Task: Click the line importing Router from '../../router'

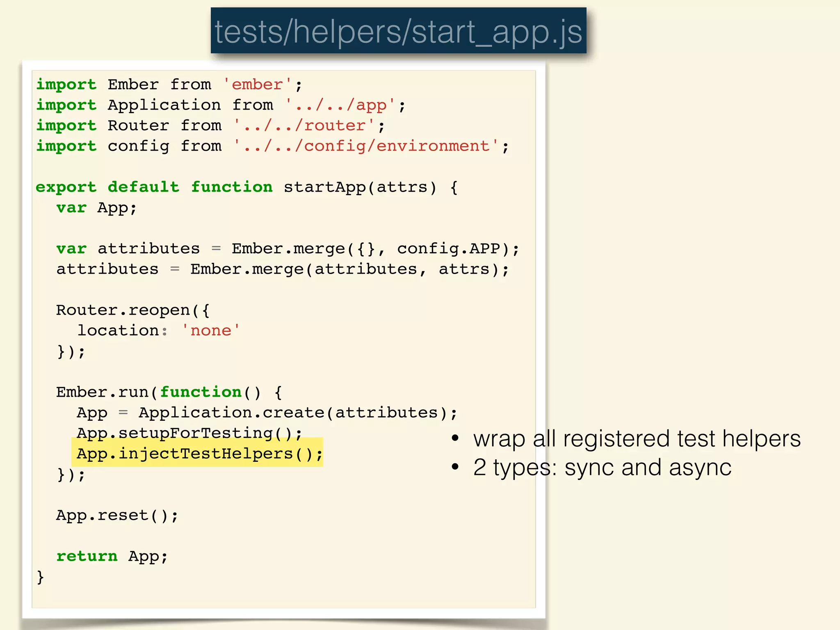Action: (x=210, y=126)
